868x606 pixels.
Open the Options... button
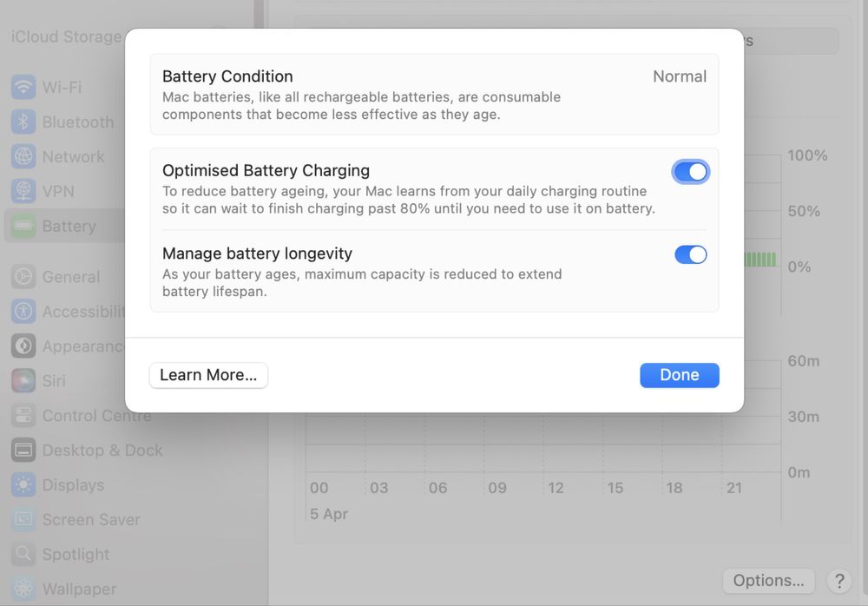(x=768, y=581)
